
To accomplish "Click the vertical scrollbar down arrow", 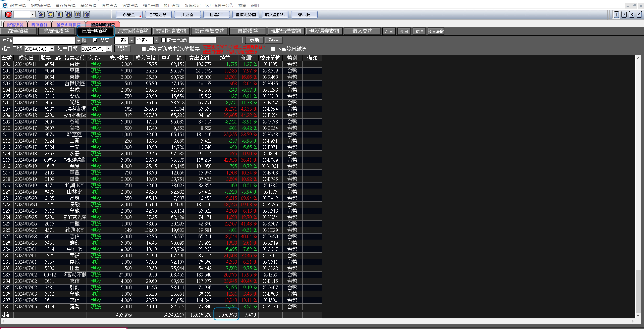I will point(638,316).
